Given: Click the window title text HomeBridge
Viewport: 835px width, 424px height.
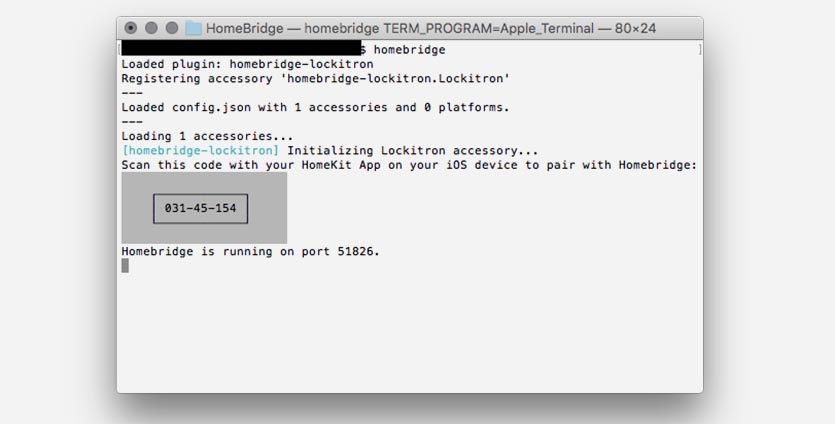Looking at the screenshot, I should coord(240,28).
